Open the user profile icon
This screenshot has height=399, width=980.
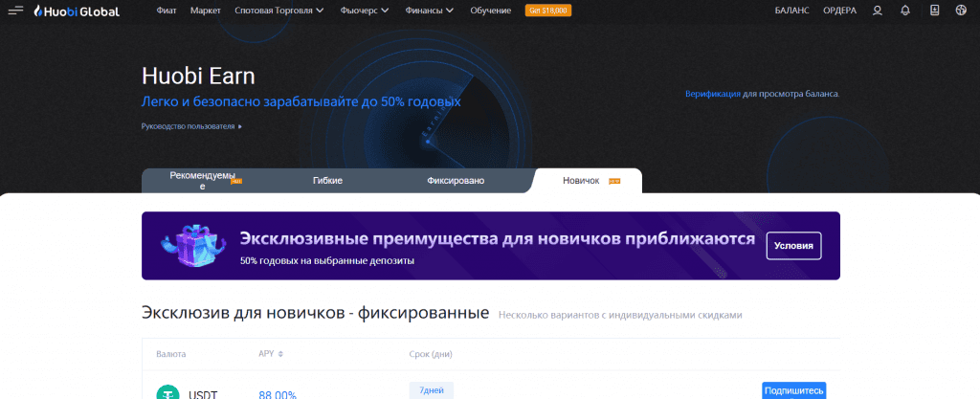pos(878,11)
